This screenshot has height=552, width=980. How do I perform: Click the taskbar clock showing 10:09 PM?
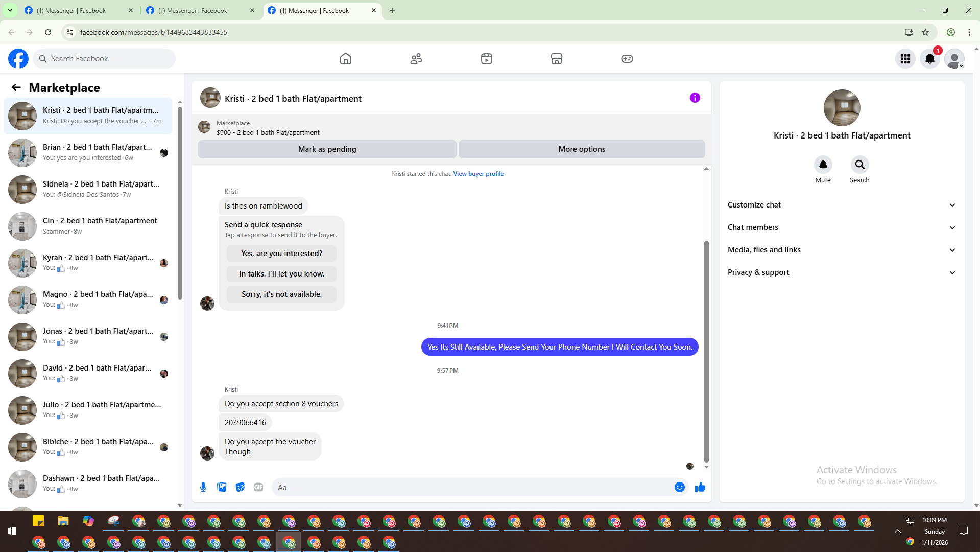tap(934, 520)
